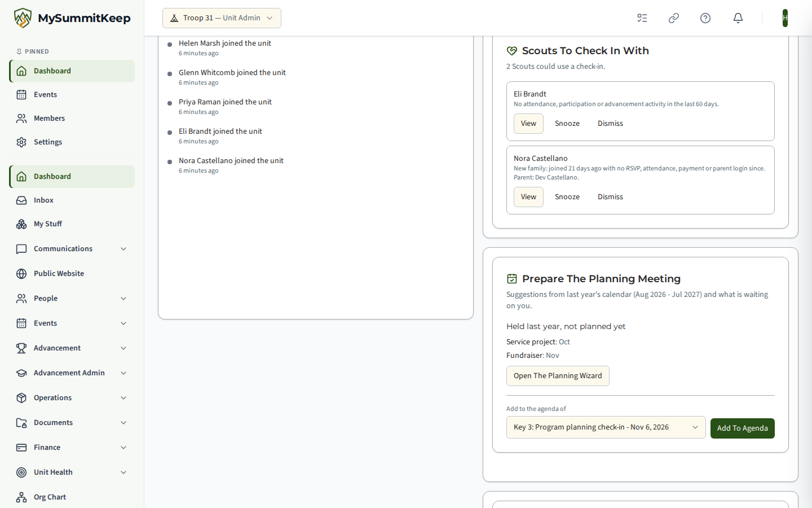Click View on Nora Castellano's card
The image size is (812, 508).
528,197
